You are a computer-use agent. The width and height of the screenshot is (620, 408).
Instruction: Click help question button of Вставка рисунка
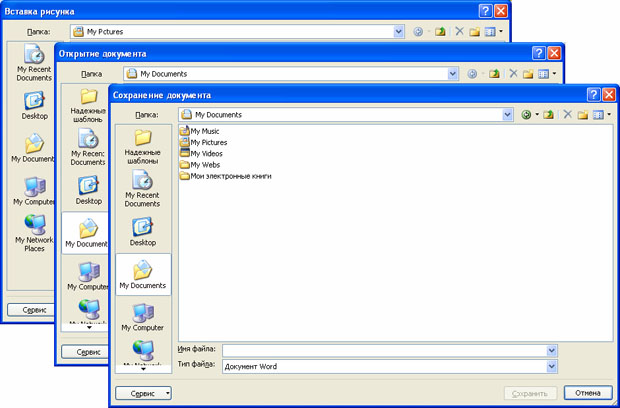486,11
